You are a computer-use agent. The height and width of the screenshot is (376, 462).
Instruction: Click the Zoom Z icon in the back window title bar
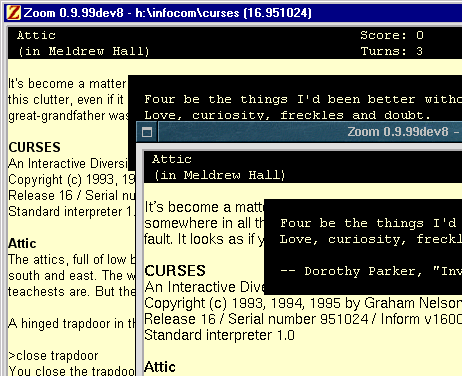tap(14, 13)
